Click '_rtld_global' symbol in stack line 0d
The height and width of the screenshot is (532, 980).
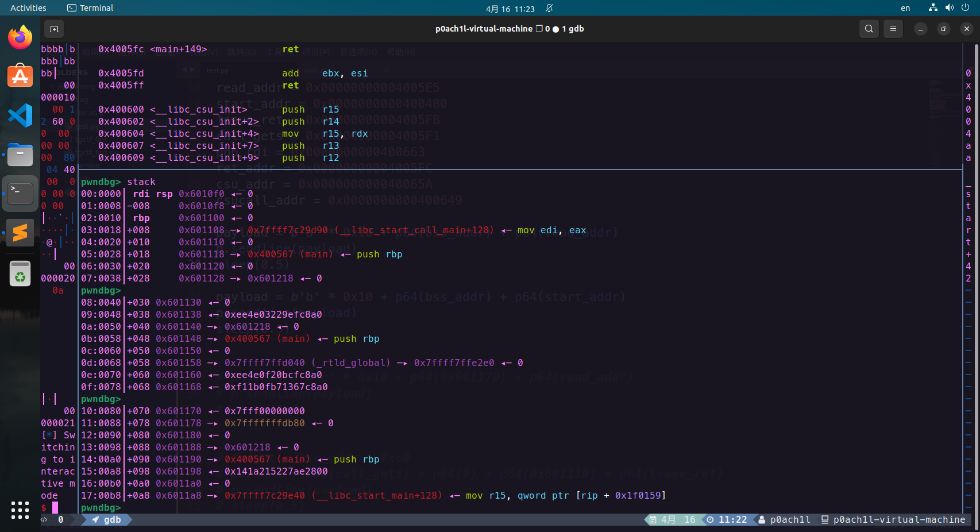click(351, 363)
